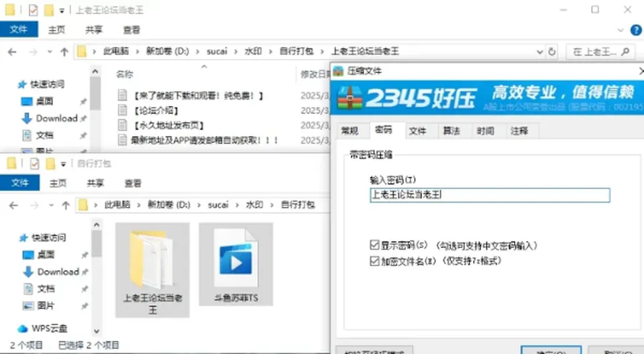The image size is (644, 354).
Task: Refresh the top Explorer address bar
Action: pyautogui.click(x=552, y=52)
